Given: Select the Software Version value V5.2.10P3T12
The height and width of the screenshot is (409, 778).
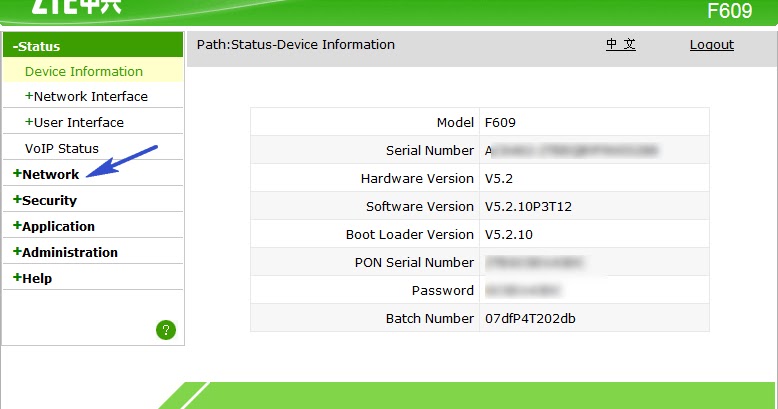Looking at the screenshot, I should [x=528, y=206].
